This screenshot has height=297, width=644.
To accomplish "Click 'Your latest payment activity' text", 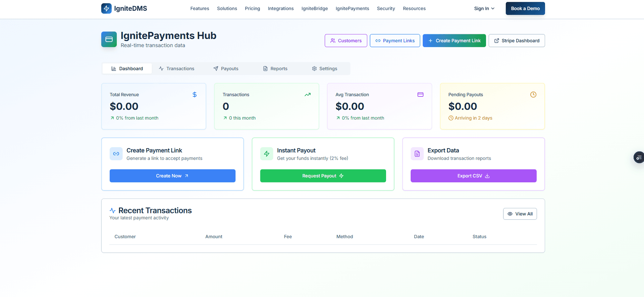I will tap(139, 218).
